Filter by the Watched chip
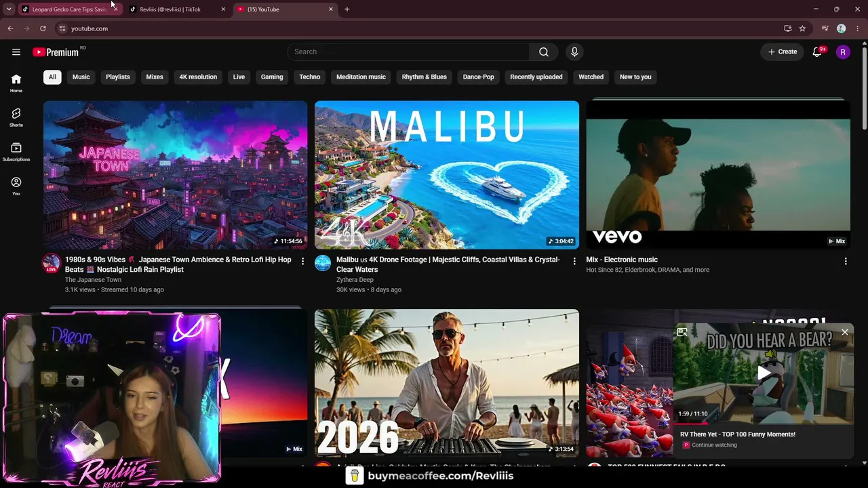Image resolution: width=868 pixels, height=488 pixels. point(591,77)
